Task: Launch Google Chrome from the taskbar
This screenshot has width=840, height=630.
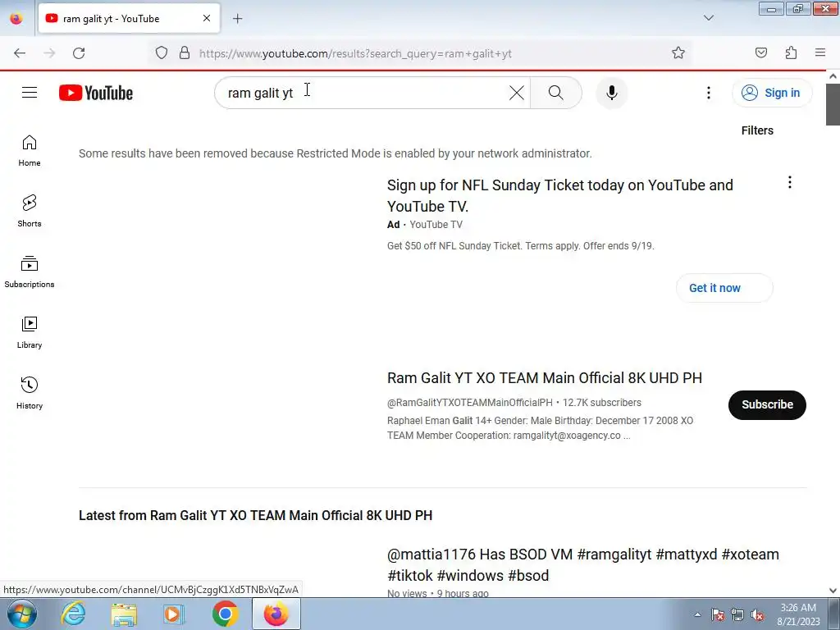Action: pos(225,614)
